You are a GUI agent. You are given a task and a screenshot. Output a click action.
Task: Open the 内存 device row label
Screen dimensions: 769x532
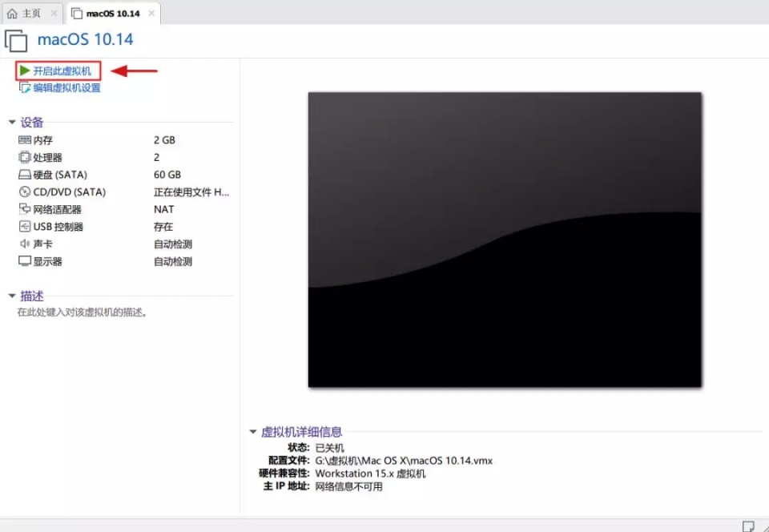tap(42, 140)
